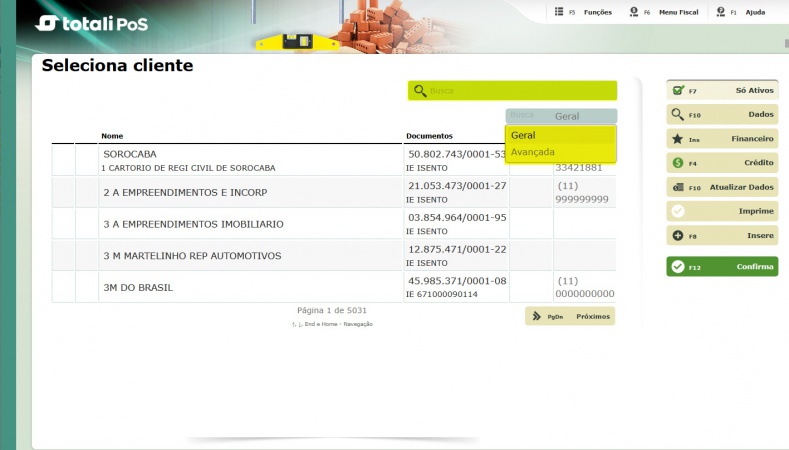Open the Busca type dropdown showing Geral
Screen dimensions: 789x450
coord(561,116)
